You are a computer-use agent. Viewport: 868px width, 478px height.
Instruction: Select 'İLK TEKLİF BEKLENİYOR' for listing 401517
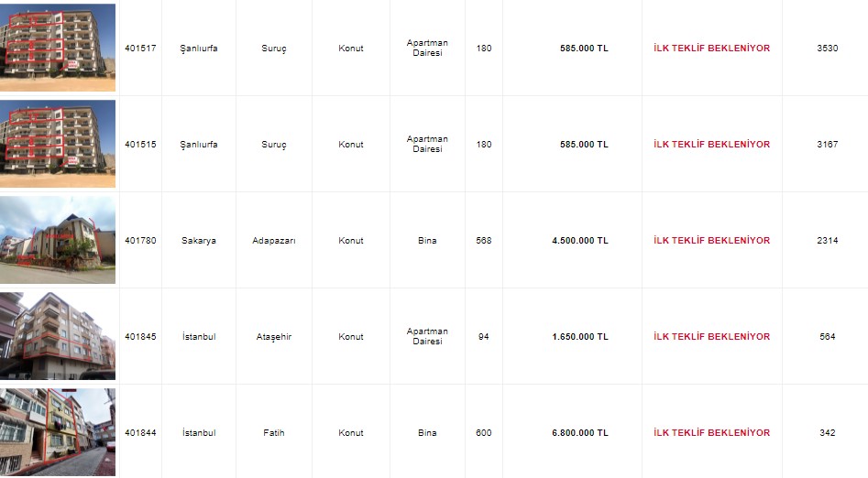pos(711,49)
